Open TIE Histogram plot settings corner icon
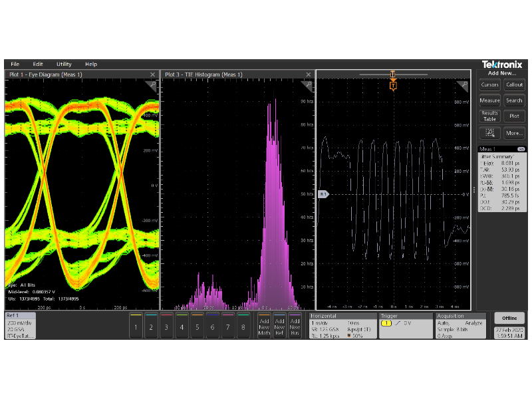 [307, 85]
